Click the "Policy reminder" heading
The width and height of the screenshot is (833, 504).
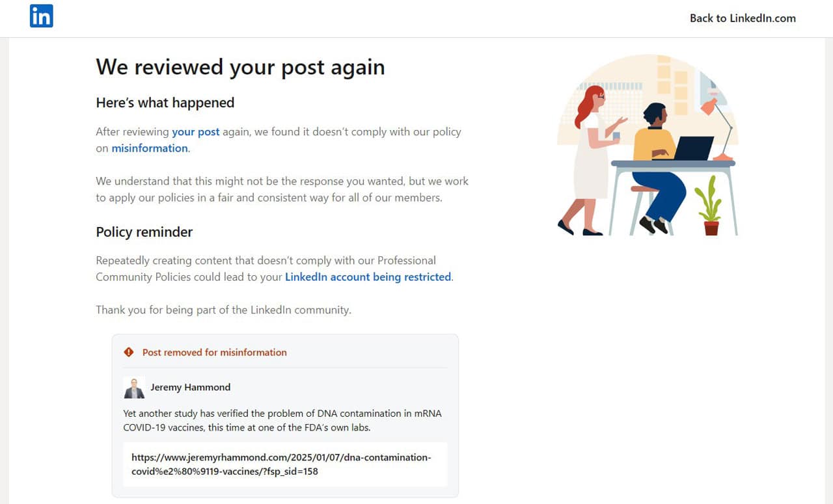pyautogui.click(x=144, y=232)
